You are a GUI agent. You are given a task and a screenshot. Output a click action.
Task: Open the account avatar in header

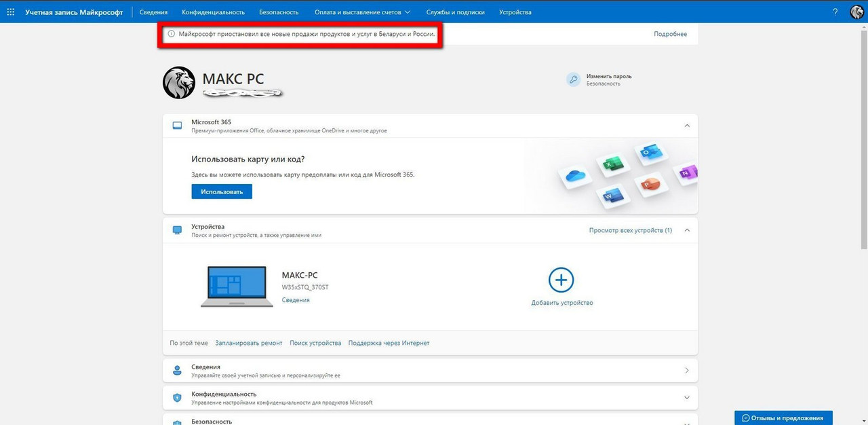(x=856, y=12)
